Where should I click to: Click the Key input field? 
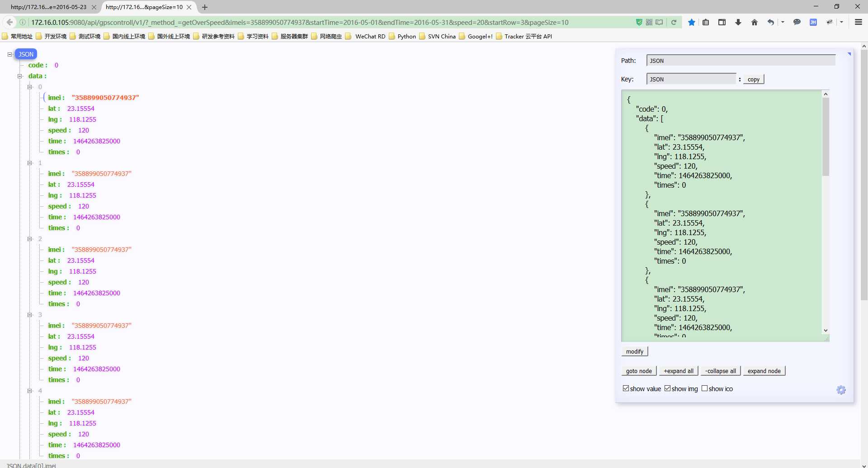click(x=691, y=79)
